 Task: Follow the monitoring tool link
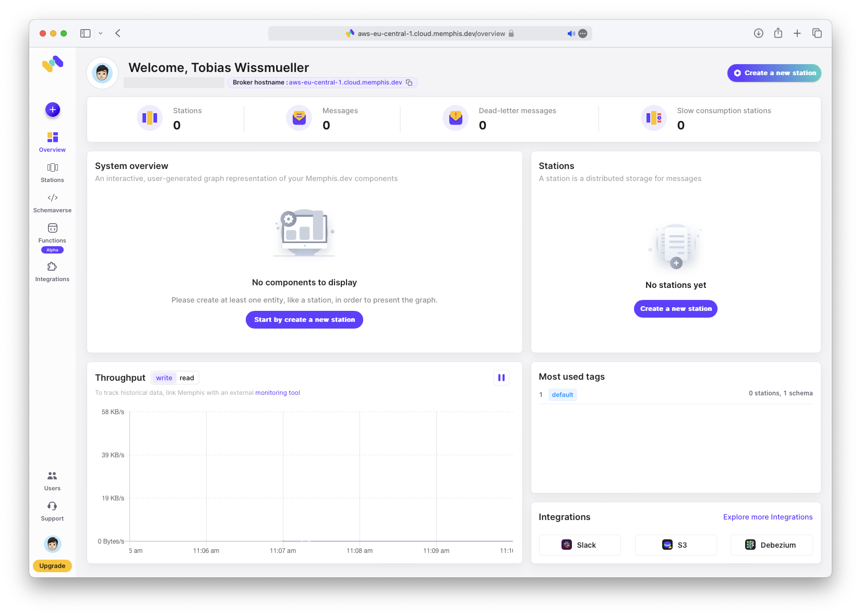277,393
